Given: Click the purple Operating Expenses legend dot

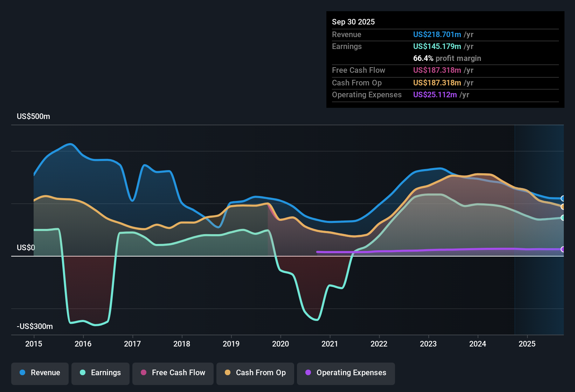Looking at the screenshot, I should pos(308,373).
